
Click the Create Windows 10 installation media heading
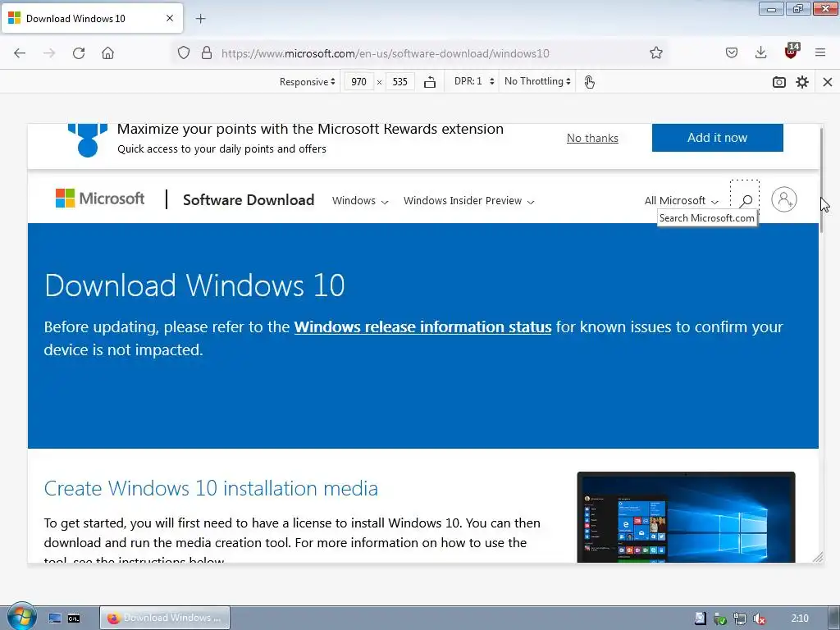(x=211, y=489)
